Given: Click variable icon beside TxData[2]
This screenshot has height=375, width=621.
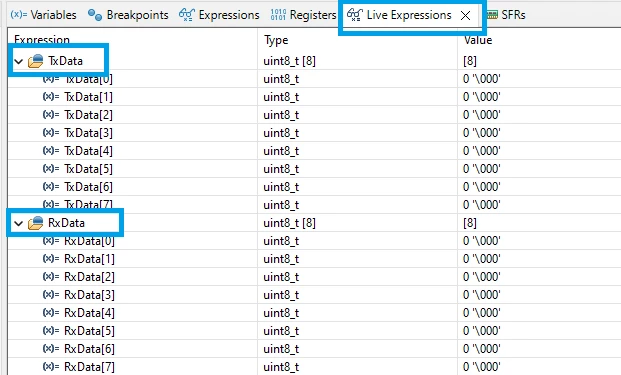Looking at the screenshot, I should pos(51,114).
